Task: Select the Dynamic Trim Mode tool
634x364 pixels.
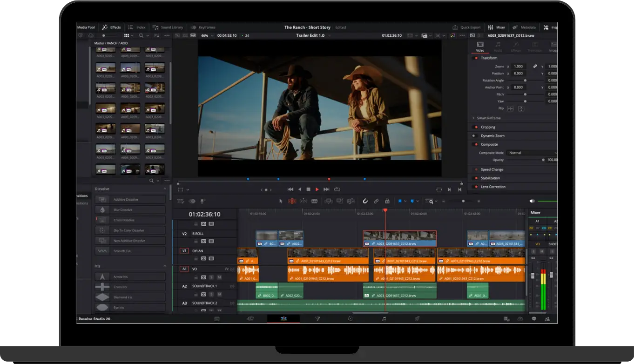Action: point(304,201)
